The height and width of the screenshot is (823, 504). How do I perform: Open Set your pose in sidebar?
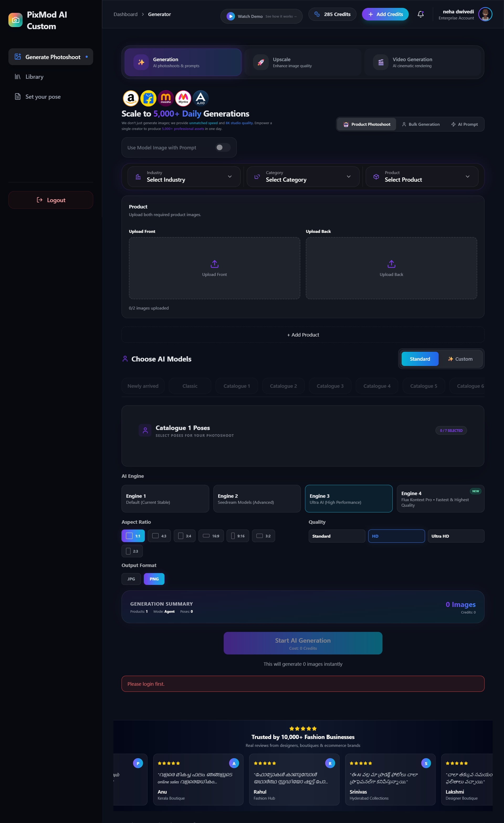[x=51, y=97]
